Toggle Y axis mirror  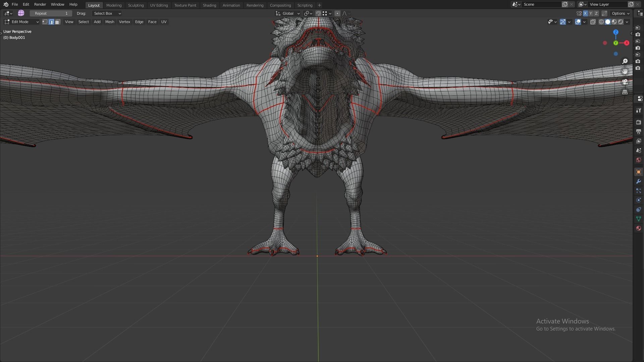(x=591, y=13)
